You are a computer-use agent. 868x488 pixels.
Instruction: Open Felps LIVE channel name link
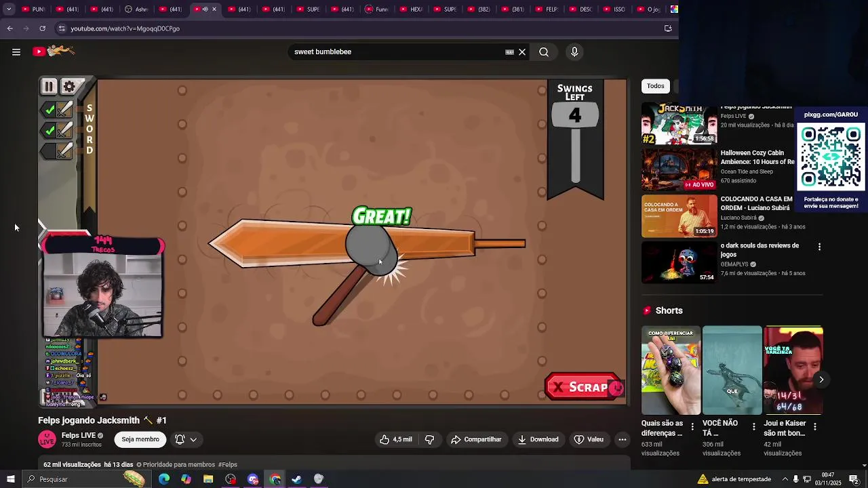click(79, 435)
